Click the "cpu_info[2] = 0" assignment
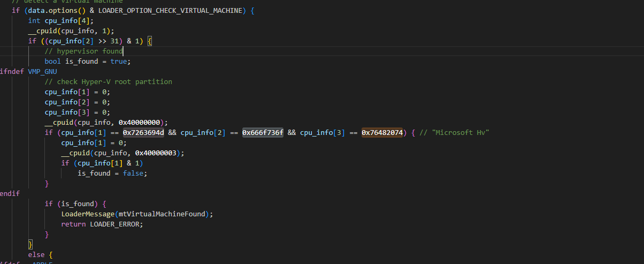 [x=78, y=102]
